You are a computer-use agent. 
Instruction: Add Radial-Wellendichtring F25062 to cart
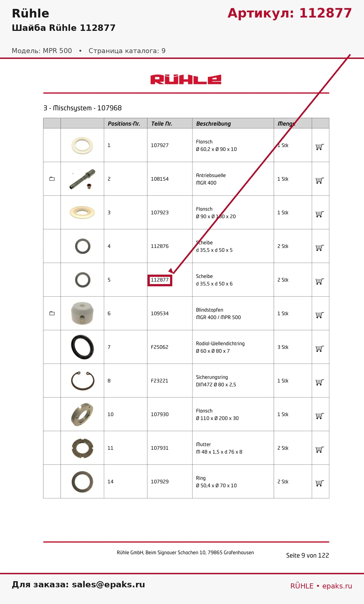coord(320,349)
